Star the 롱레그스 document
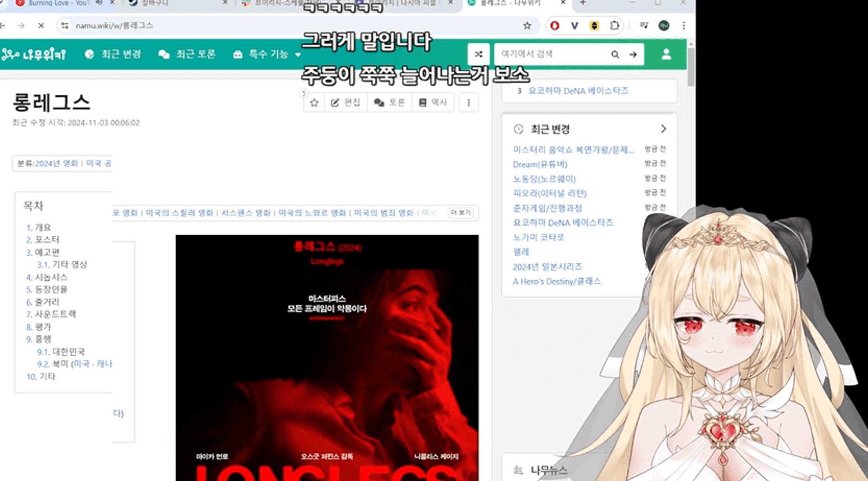 [x=314, y=103]
